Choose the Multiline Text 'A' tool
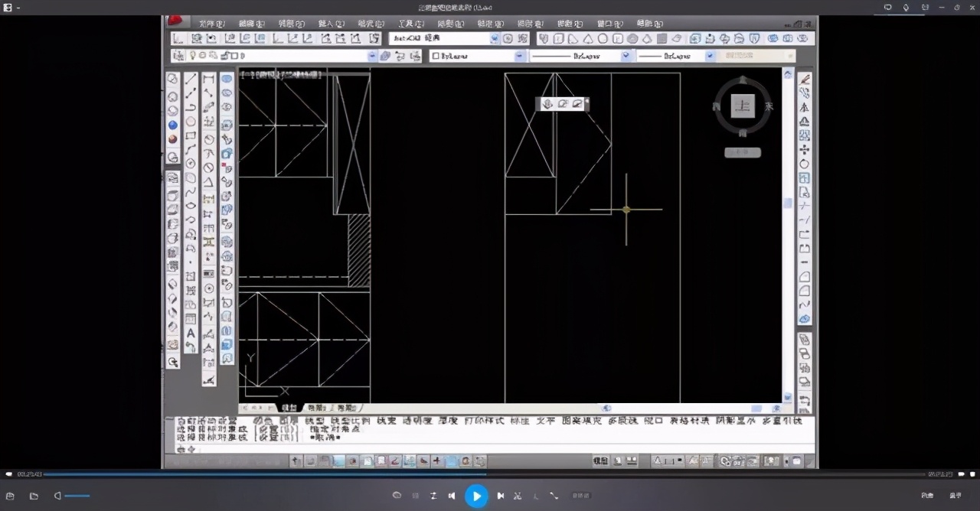This screenshot has width=980, height=511. 191,333
